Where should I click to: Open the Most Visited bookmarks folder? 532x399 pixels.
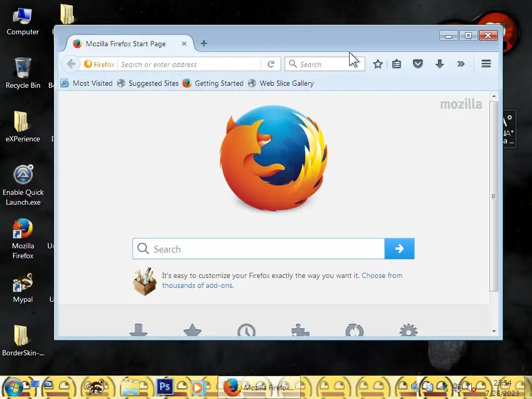click(x=87, y=83)
